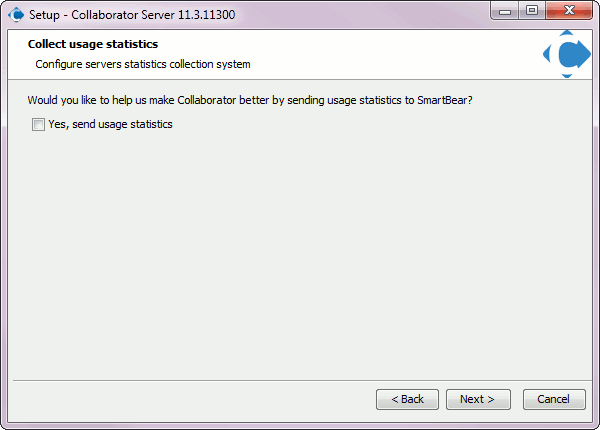
Task: Click the white header panel background
Action: (383, 54)
